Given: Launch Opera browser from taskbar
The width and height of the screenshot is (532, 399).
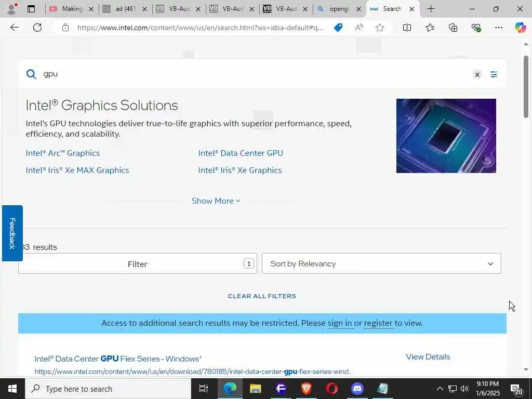Looking at the screenshot, I should 332,389.
